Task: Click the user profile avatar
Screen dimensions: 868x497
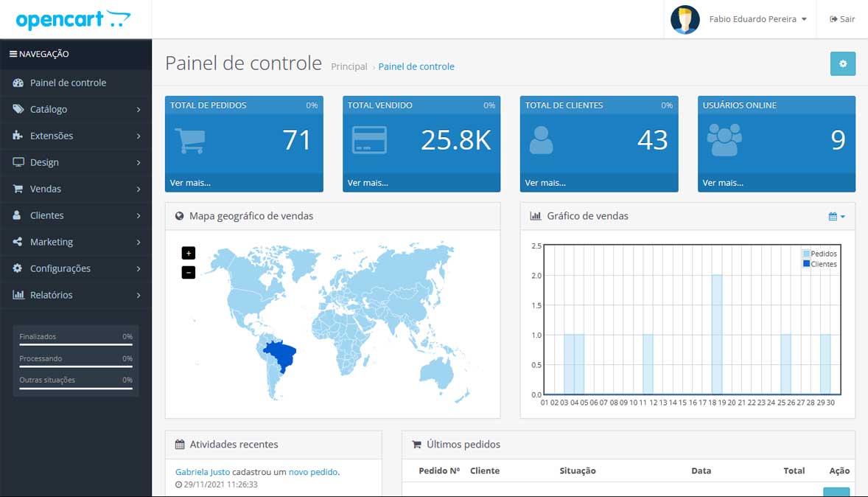Action: pos(685,19)
